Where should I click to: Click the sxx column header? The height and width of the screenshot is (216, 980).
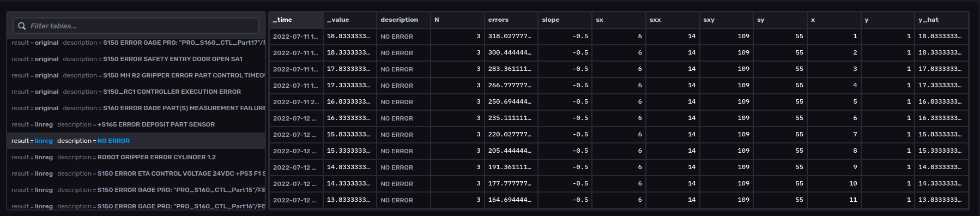pos(673,20)
